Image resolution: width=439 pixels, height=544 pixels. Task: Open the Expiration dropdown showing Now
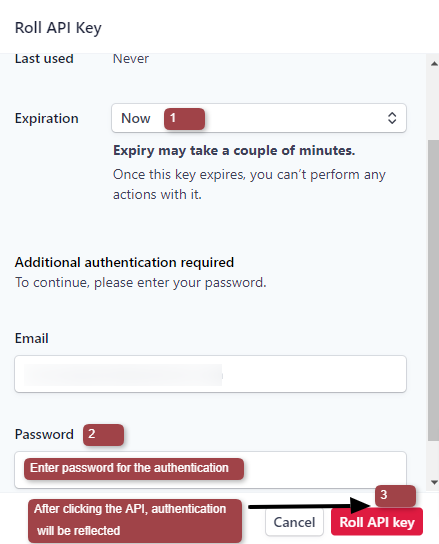click(x=259, y=118)
